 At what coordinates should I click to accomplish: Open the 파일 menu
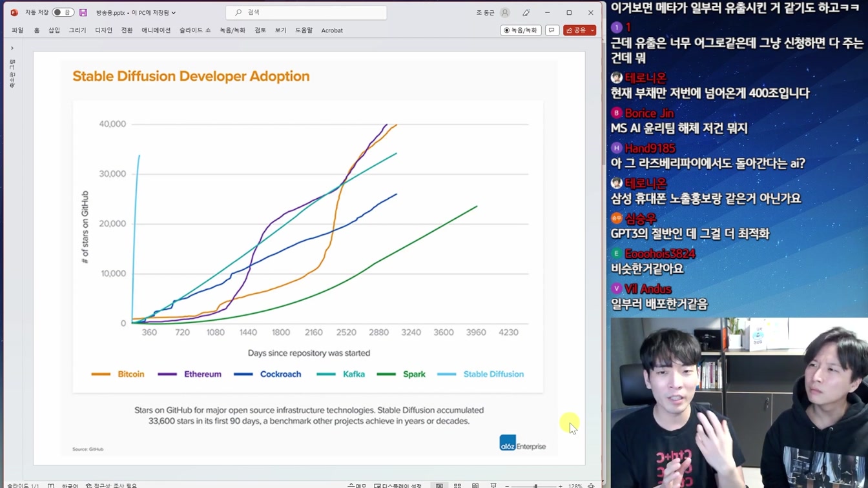(17, 30)
